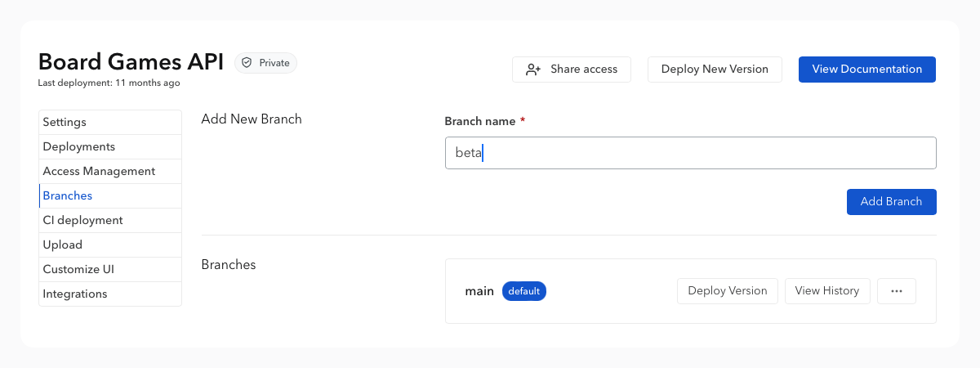Screen dimensions: 980x368
Task: Select the Branches sidebar item
Action: pos(110,196)
